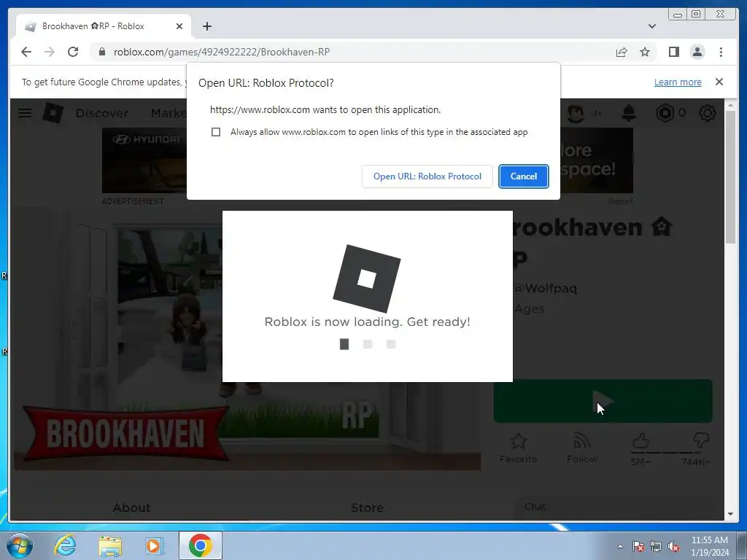Viewport: 747px width, 560px height.
Task: Click the Hyundai advertisement banner
Action: point(144,160)
